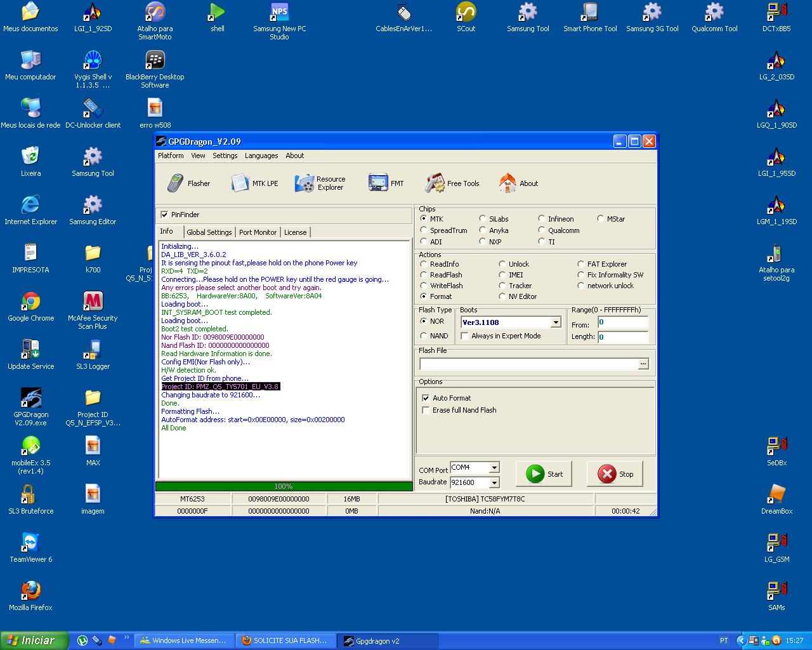Viewport: 812px width, 650px height.
Task: Toggle the PinFinder checkbox
Action: pos(165,215)
